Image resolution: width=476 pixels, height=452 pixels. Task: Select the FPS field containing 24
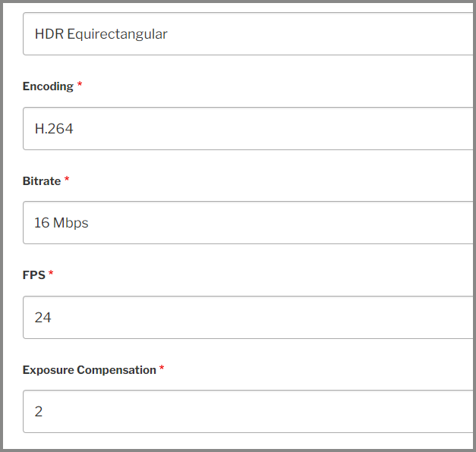(248, 317)
